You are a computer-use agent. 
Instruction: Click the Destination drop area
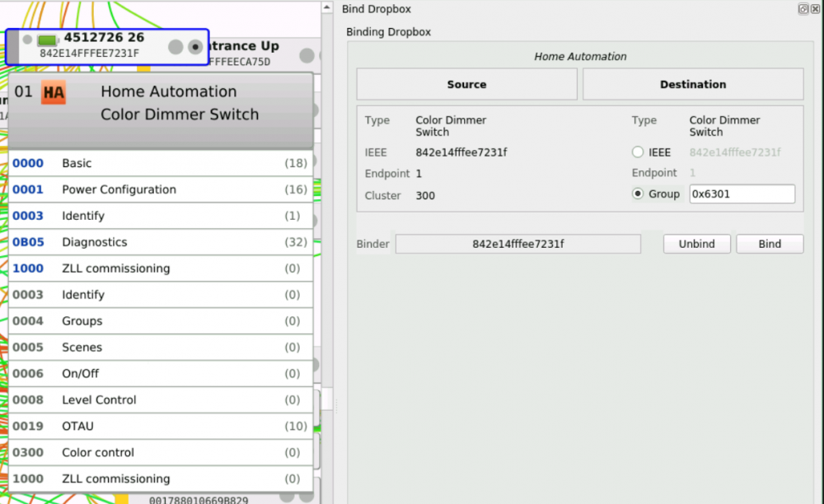[x=692, y=84]
